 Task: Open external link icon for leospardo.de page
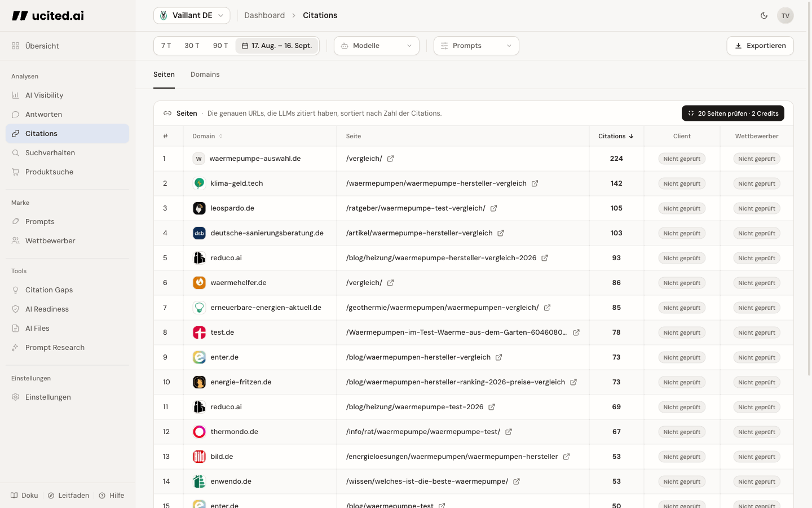493,208
